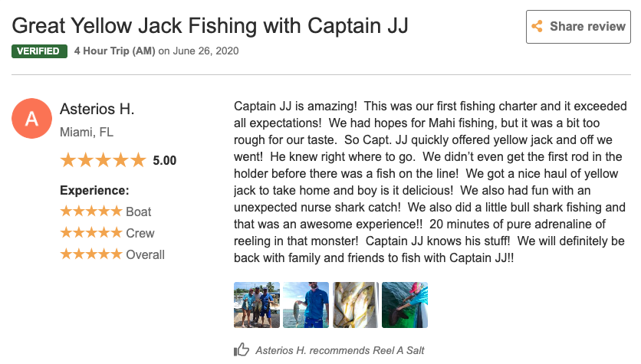641x364 pixels.
Task: Click the thumbs-up recommend icon
Action: pos(242,349)
